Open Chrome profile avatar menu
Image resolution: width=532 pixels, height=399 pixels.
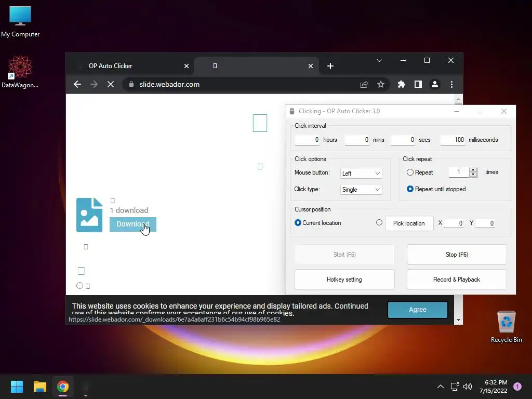(435, 85)
